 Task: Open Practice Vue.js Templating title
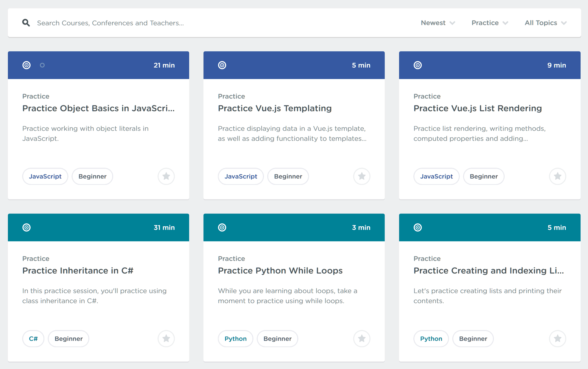click(275, 108)
